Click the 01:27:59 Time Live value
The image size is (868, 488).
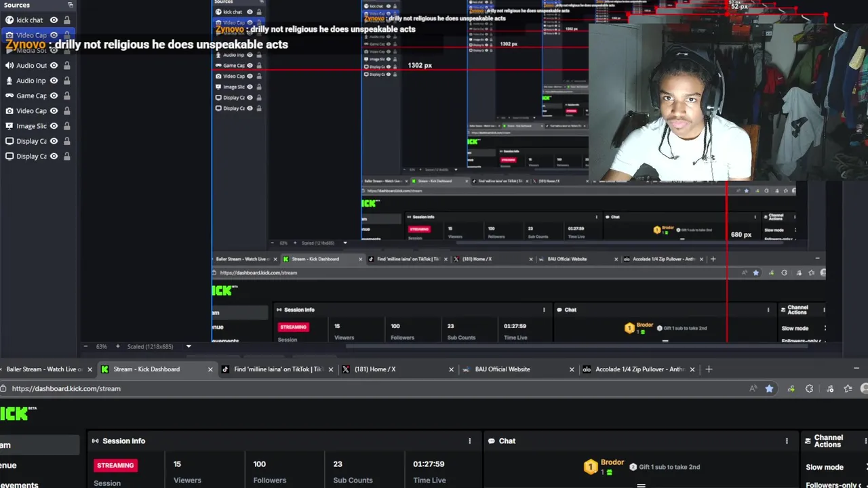pos(429,464)
